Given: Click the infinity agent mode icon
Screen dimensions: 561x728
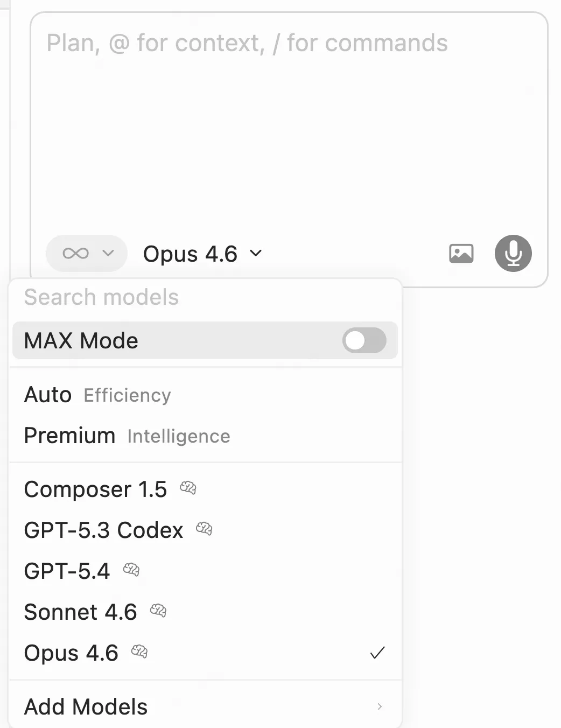Looking at the screenshot, I should (x=75, y=253).
